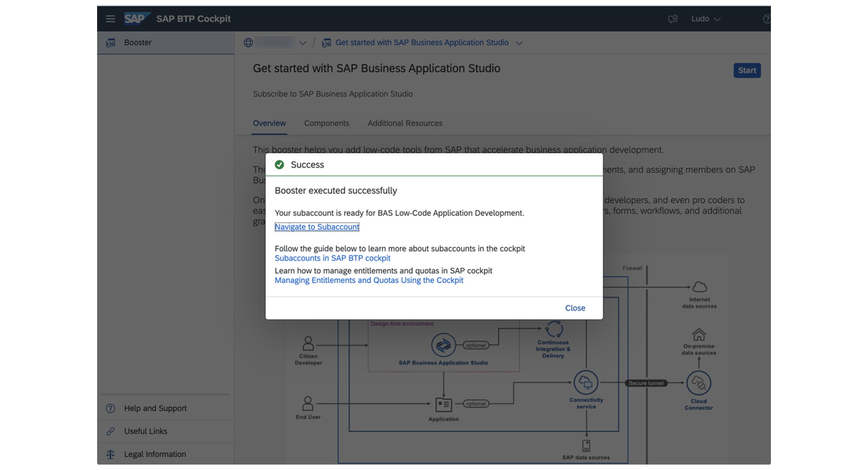868x470 pixels.
Task: Open the feedback chat icon
Action: click(x=673, y=19)
